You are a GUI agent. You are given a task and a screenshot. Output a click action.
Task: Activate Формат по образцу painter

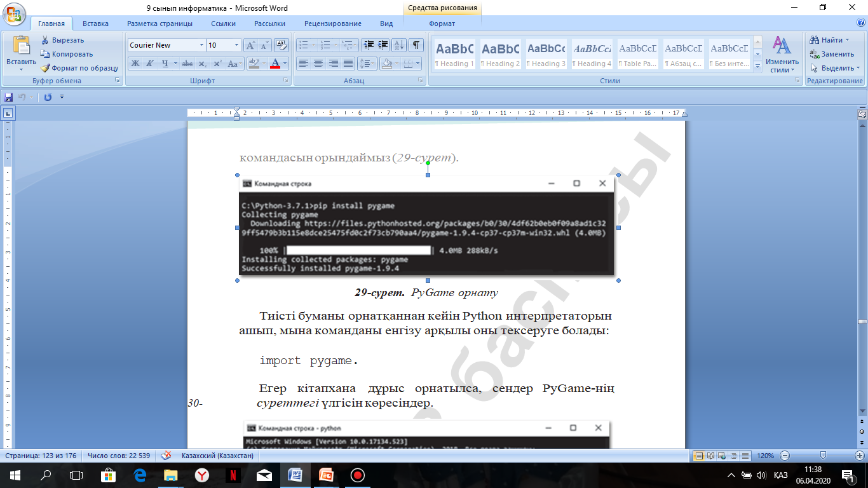[79, 68]
